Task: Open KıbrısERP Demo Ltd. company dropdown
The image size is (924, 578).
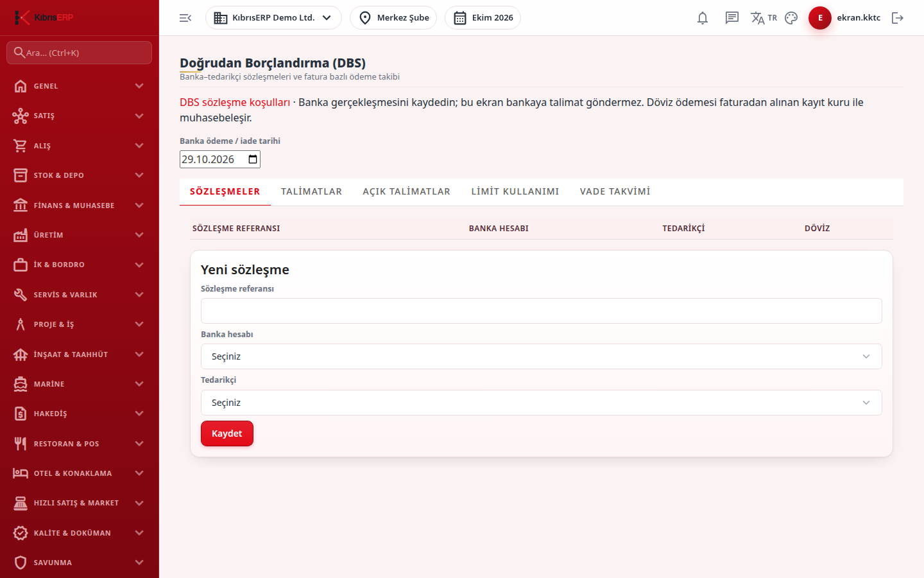Action: (273, 18)
